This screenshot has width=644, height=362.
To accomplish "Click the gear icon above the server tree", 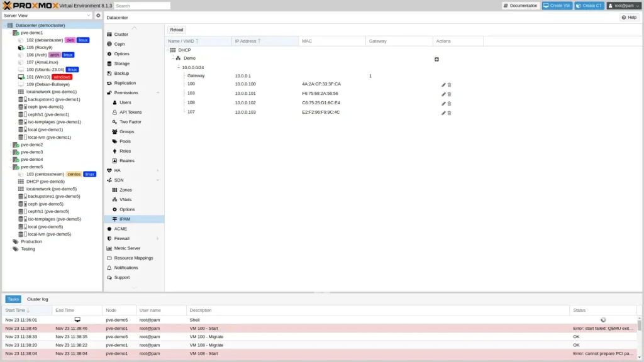I will pyautogui.click(x=98, y=15).
